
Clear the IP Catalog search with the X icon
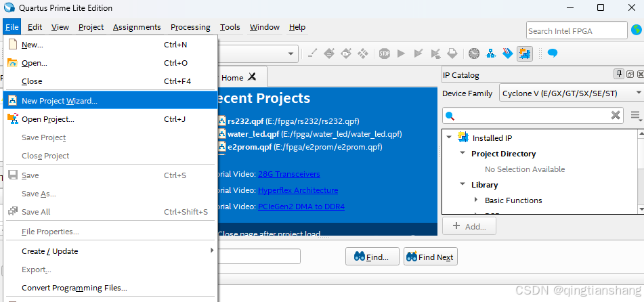tap(616, 116)
